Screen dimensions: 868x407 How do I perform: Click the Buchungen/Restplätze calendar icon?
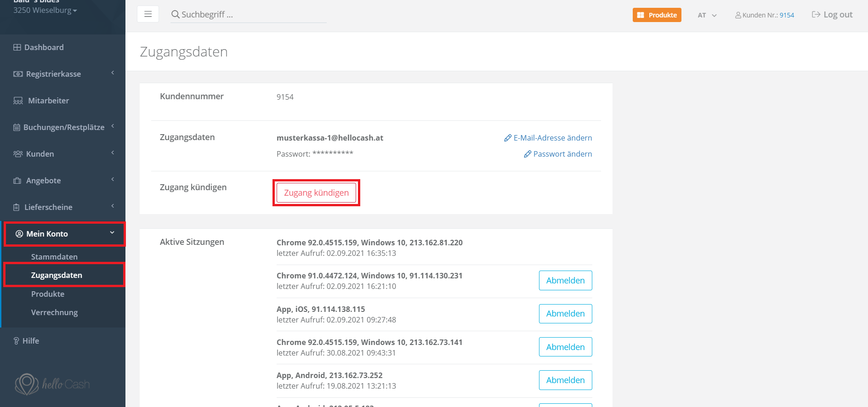pos(17,127)
